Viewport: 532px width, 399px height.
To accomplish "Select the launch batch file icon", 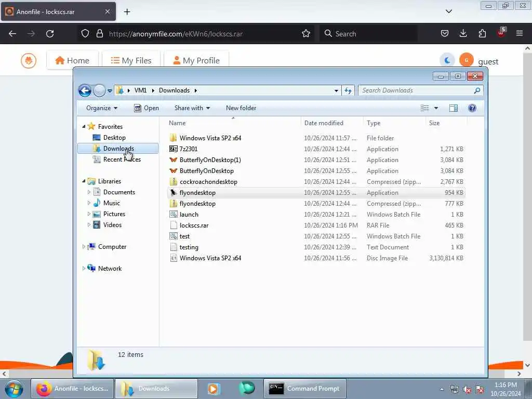I will (174, 215).
